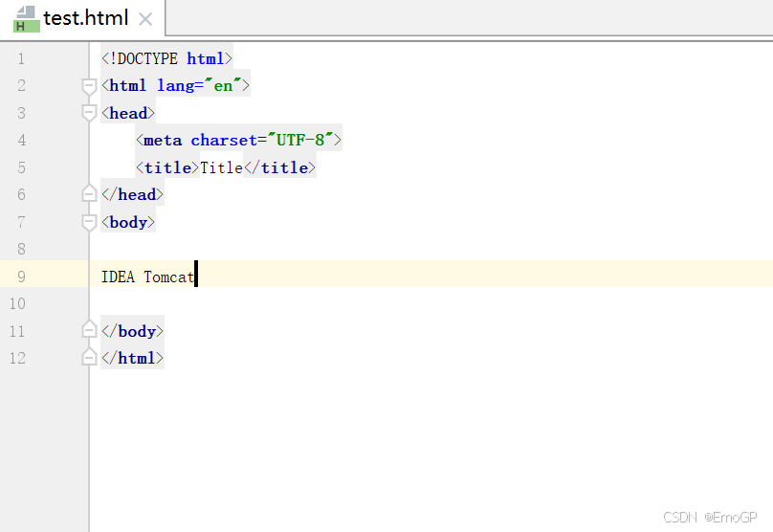Click the closing title tag

279,167
